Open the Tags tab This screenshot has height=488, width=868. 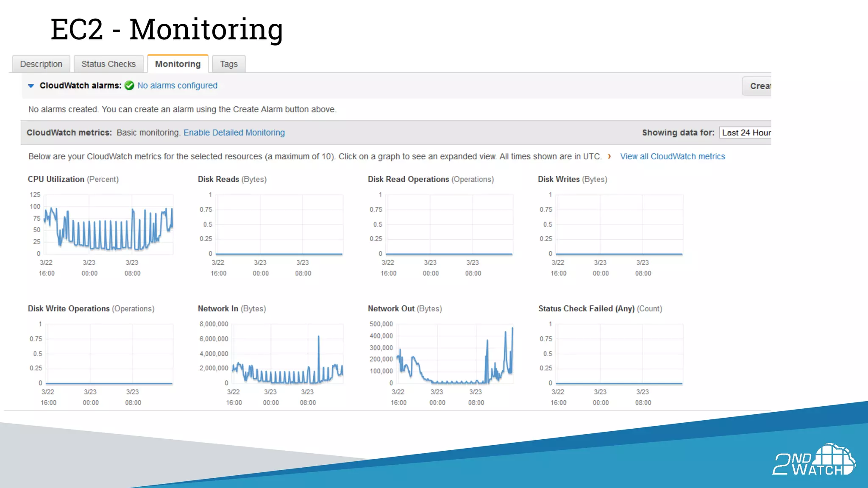coord(229,64)
